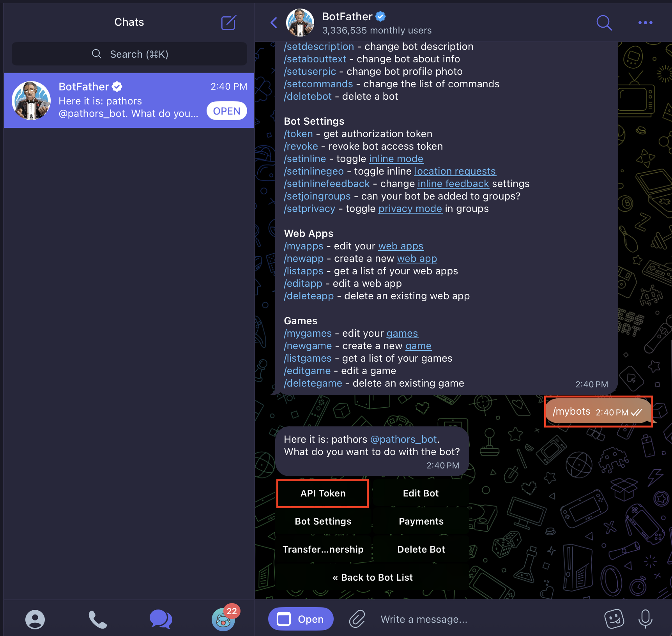Image resolution: width=672 pixels, height=636 pixels.
Task: Click the /token command link
Action: 298,134
